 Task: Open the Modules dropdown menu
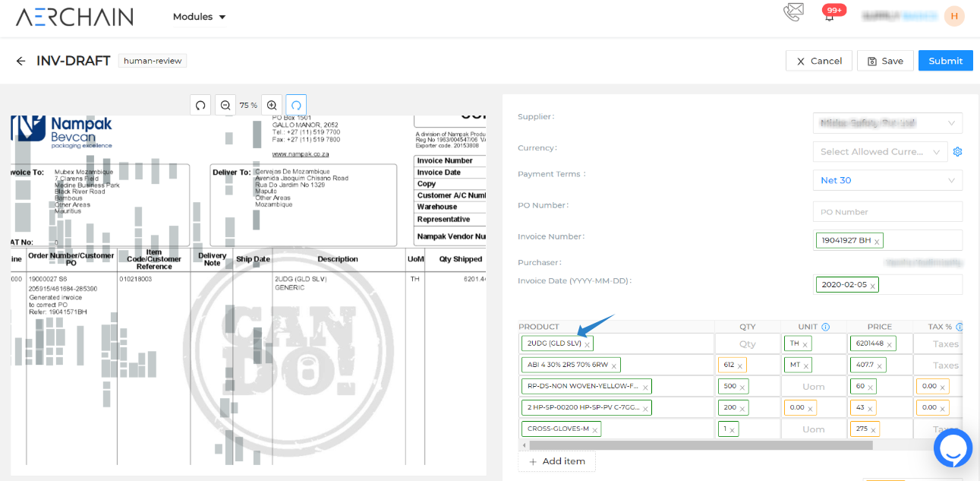[199, 17]
